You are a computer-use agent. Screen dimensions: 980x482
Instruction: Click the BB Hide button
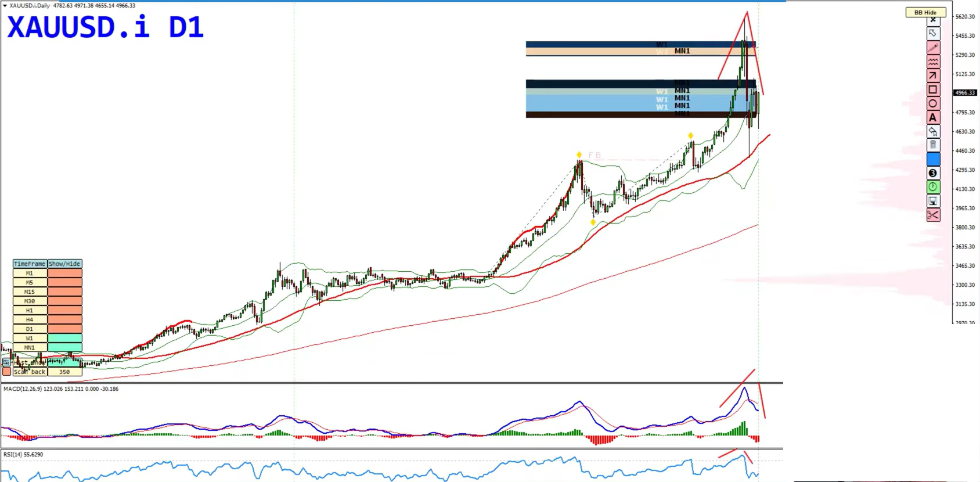tap(925, 12)
